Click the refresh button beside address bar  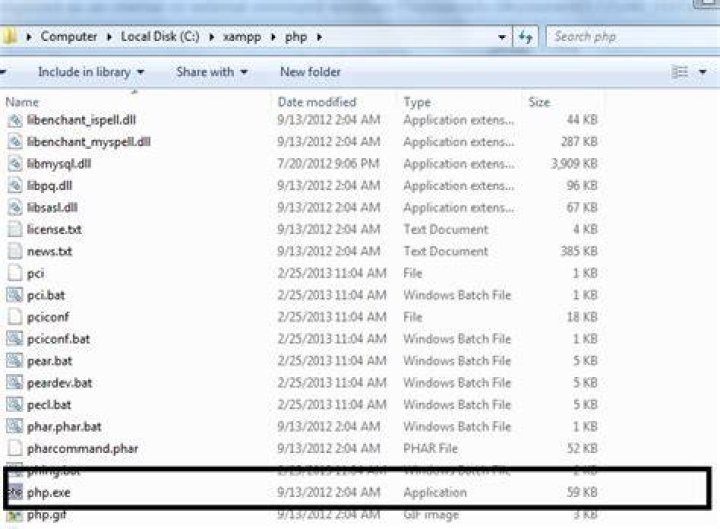(525, 37)
